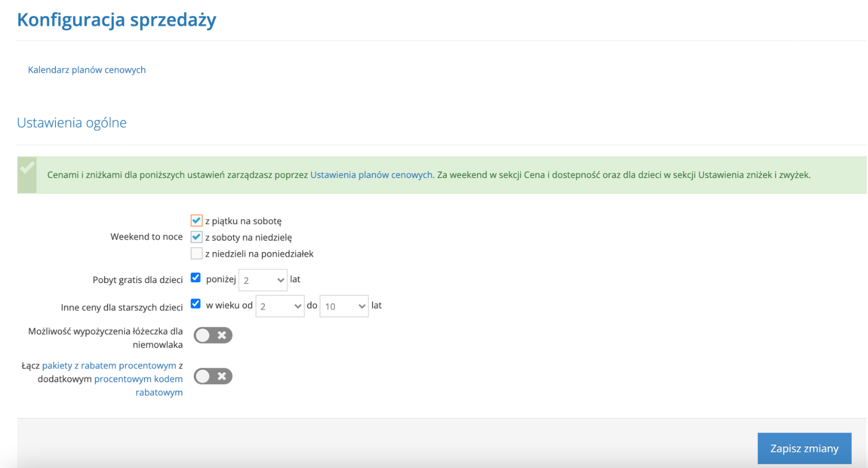
Task: Follow the 'Ustawienia planów cenowych' link
Action: click(371, 175)
